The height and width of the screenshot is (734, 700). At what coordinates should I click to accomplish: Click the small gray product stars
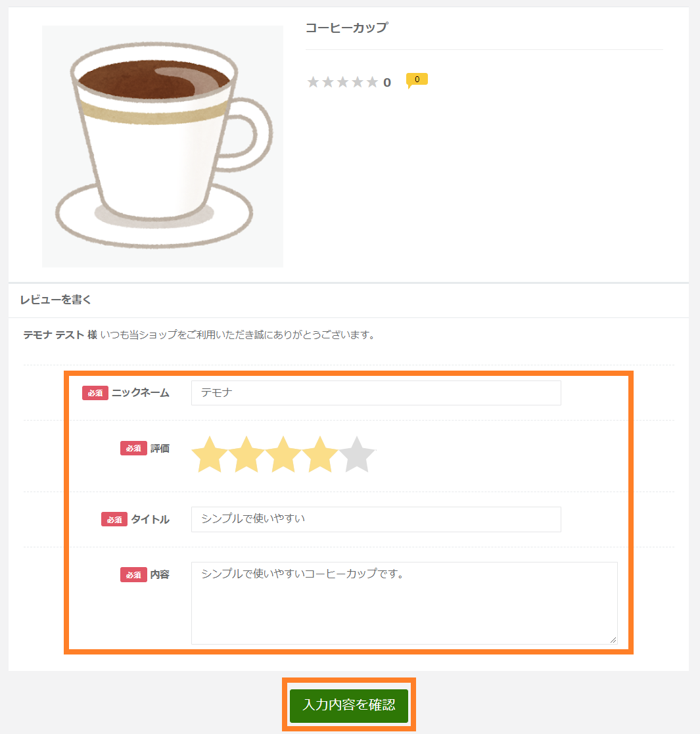[x=342, y=82]
